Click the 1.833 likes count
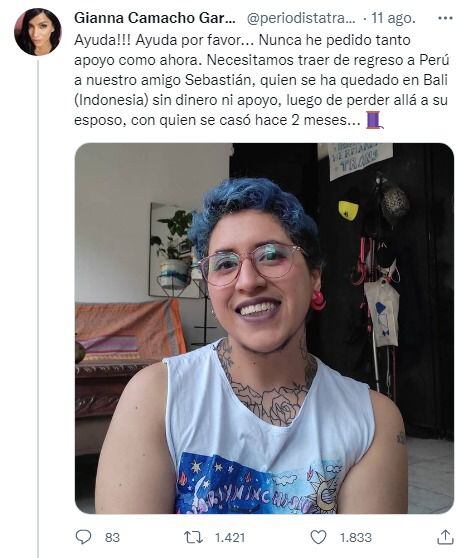The width and height of the screenshot is (464, 558). 355,537
